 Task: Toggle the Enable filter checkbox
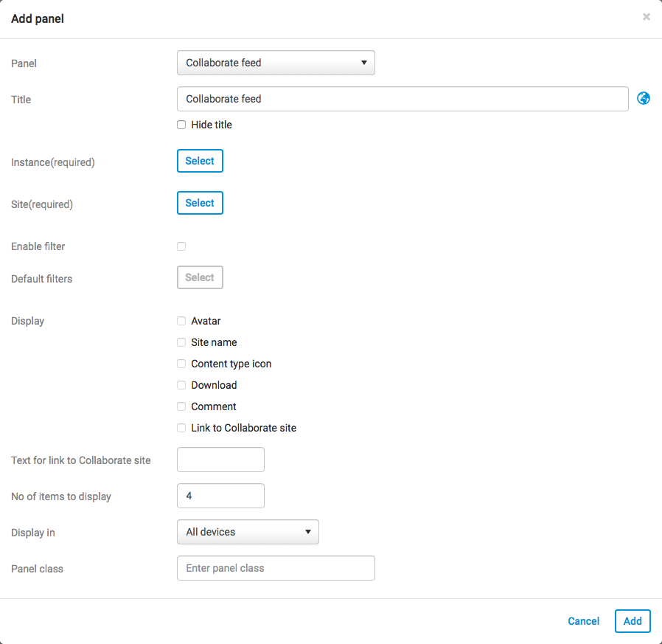tap(181, 246)
